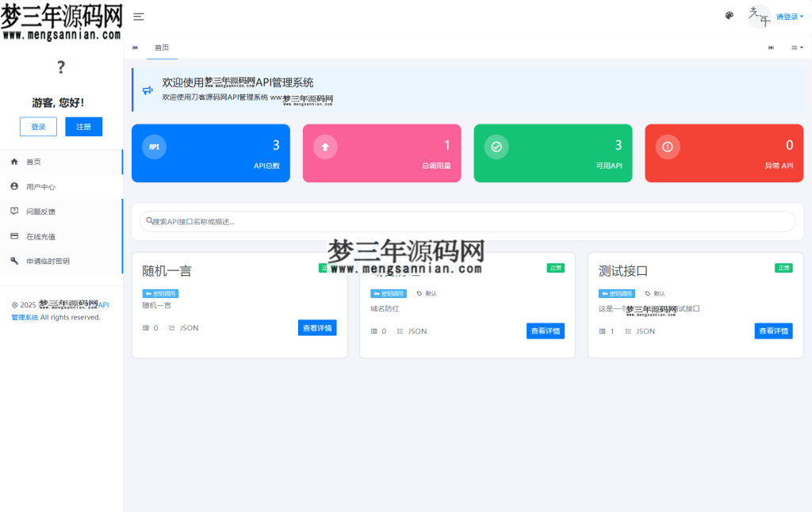Click JSON format label on 随机一言 card

(x=189, y=328)
